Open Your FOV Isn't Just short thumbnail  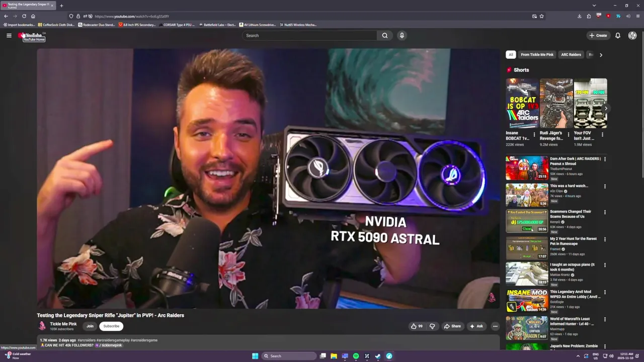point(591,103)
